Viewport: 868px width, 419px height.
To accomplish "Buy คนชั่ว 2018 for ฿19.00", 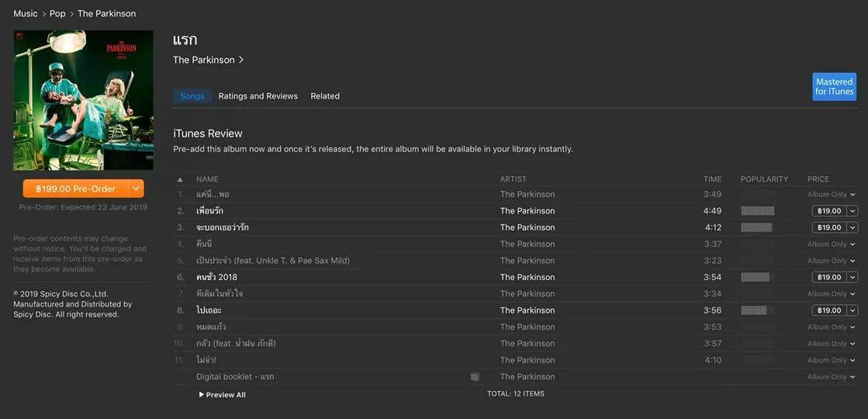I will [829, 277].
